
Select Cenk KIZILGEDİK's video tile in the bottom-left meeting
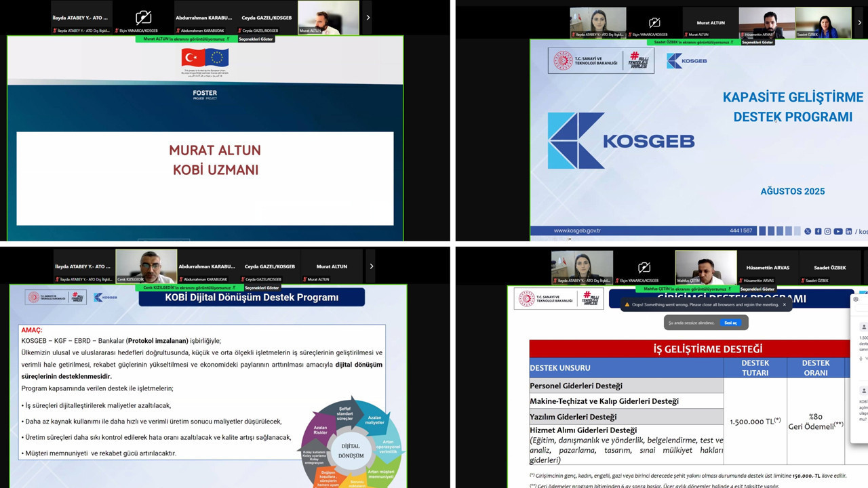146,266
